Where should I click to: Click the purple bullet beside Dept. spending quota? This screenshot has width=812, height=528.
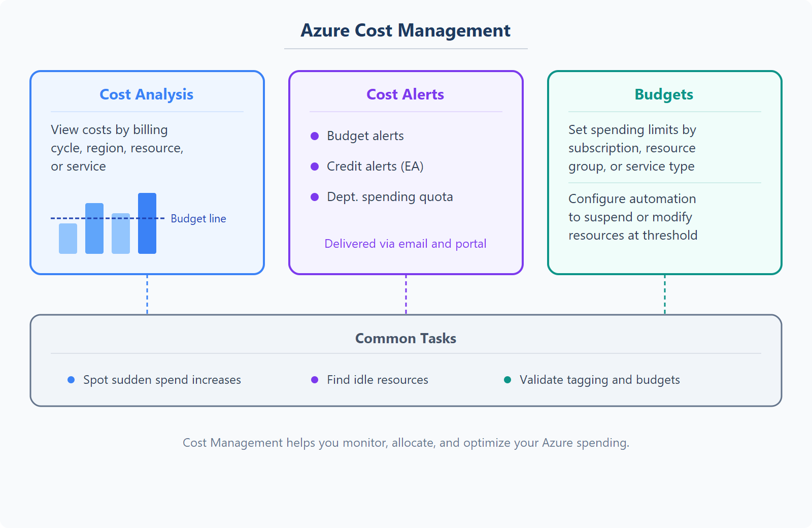[315, 197]
